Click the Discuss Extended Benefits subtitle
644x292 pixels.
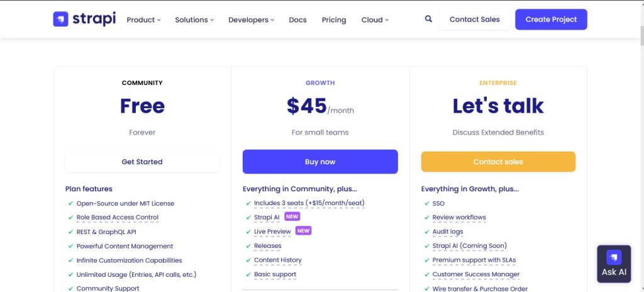498,132
